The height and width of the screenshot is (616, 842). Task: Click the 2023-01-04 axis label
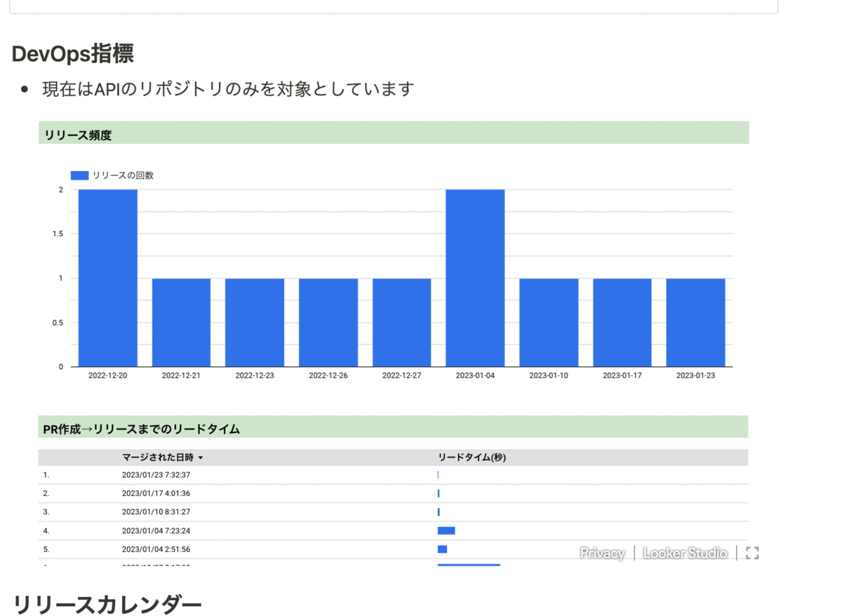475,375
